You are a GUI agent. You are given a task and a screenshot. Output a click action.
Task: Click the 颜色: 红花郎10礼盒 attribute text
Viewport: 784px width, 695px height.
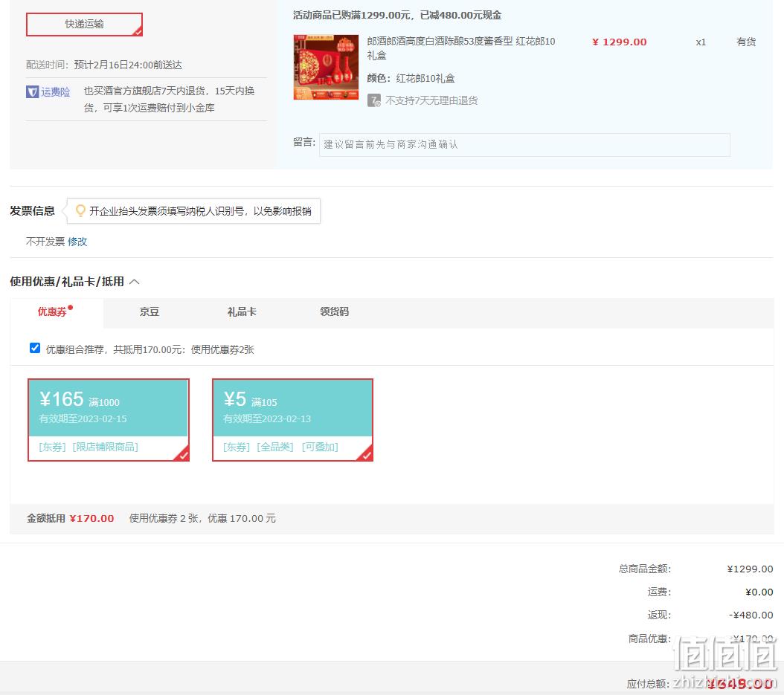411,79
